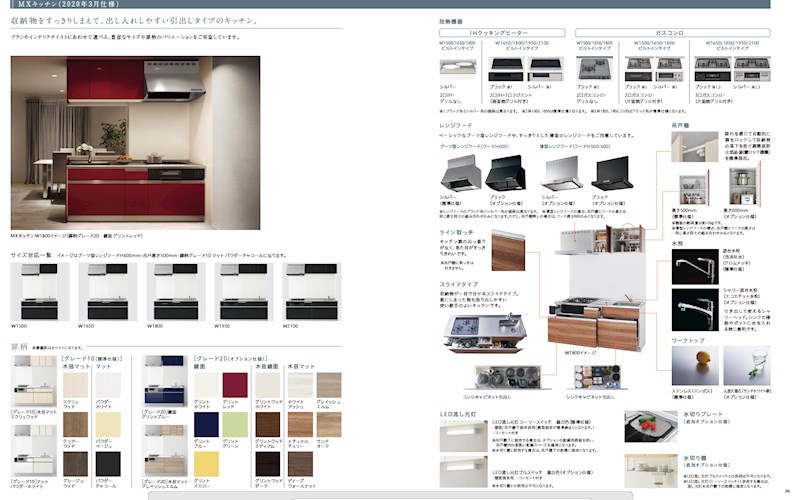Pick the Grayish Elm swatch
Viewport: 800px width, 500px height.
click(329, 385)
